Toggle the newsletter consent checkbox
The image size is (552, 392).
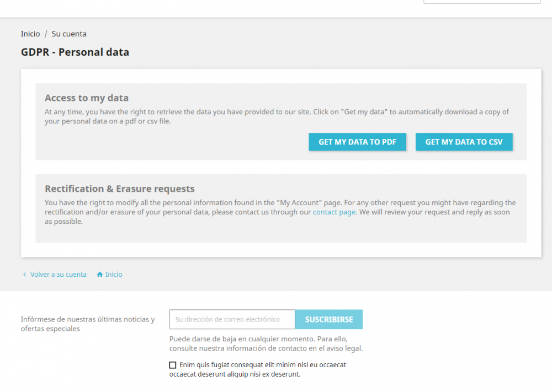point(173,365)
